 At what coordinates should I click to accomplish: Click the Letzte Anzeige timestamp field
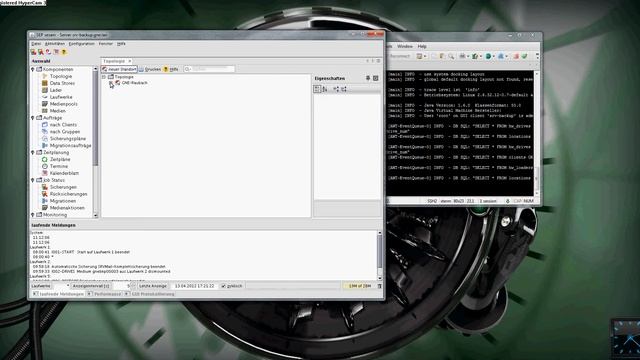tap(194, 286)
